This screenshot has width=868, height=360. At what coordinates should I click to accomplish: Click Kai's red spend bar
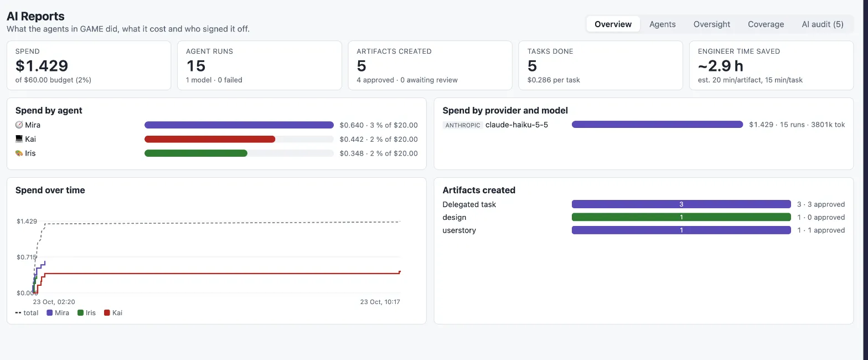coord(210,139)
